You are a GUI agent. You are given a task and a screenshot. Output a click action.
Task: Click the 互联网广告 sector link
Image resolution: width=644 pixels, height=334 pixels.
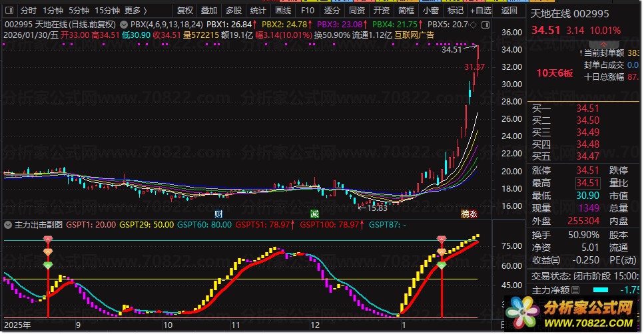coord(414,35)
